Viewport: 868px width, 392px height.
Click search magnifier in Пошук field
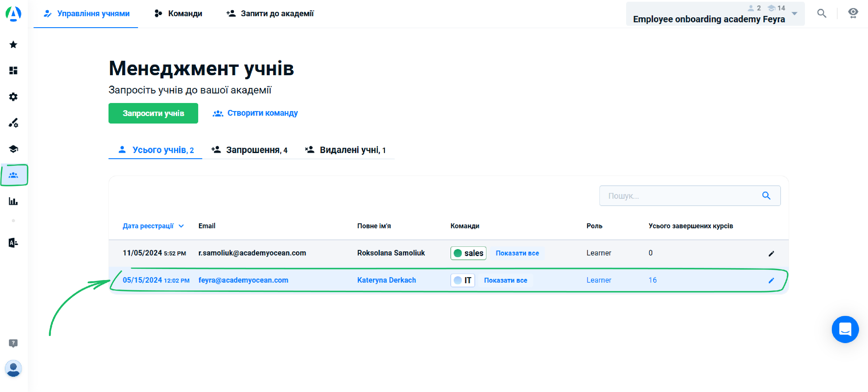point(766,196)
